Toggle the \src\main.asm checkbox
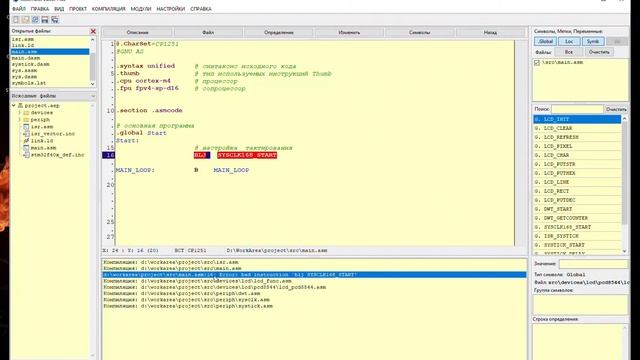The image size is (640, 360). pyautogui.click(x=537, y=63)
